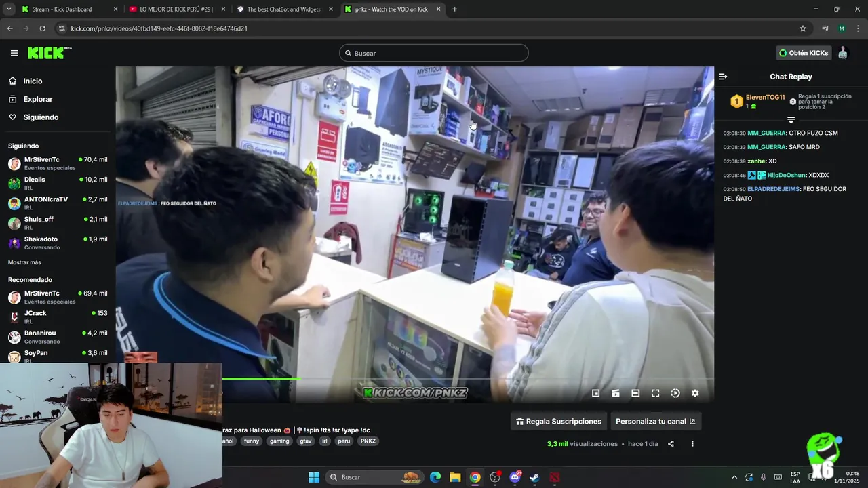
Task: Open the Siguiendo page
Action: coord(41,117)
